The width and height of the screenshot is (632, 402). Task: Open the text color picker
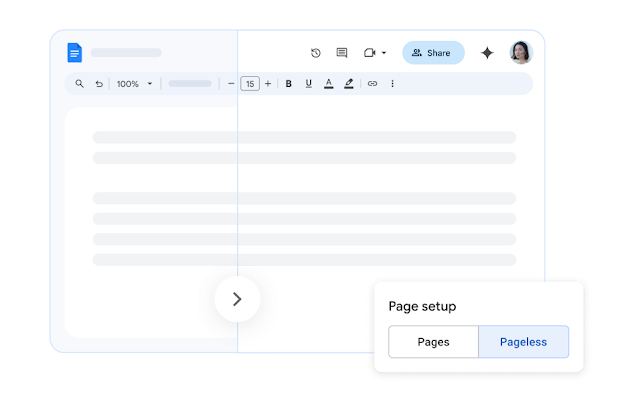click(328, 84)
